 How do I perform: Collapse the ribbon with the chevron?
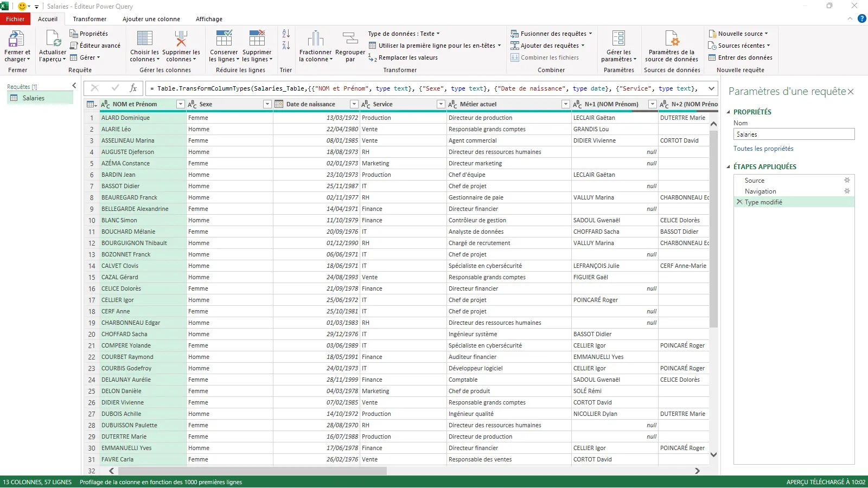tap(850, 19)
